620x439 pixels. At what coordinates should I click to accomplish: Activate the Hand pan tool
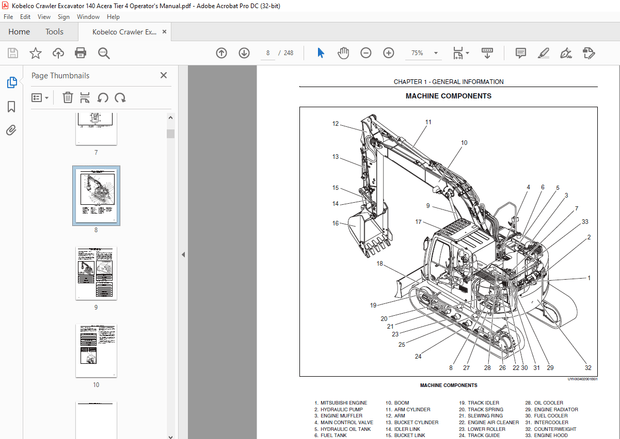click(x=343, y=53)
